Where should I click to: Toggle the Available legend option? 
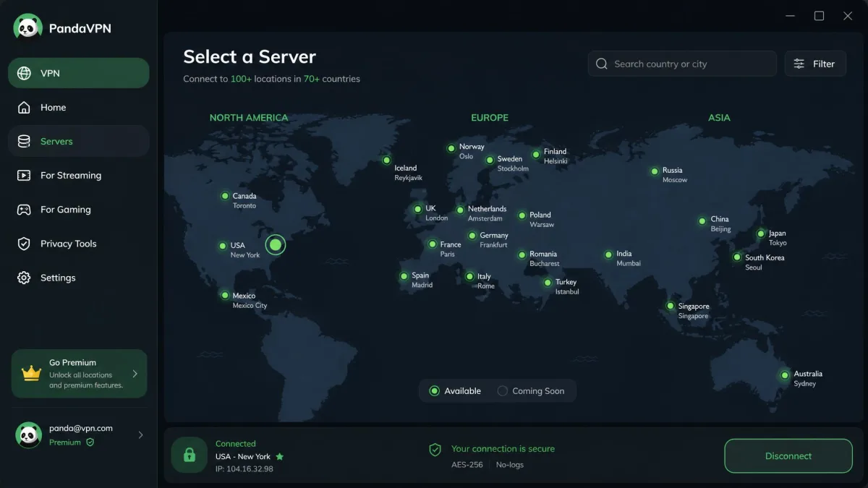455,391
